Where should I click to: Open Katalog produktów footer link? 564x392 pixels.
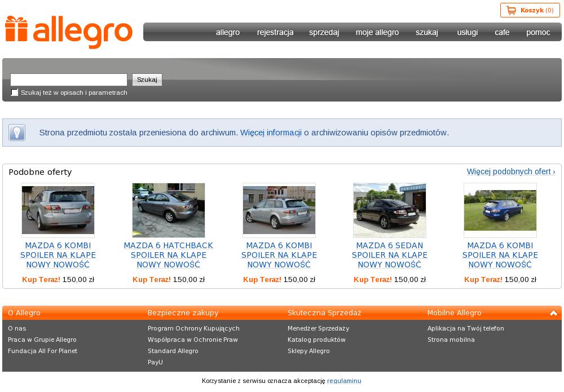point(316,340)
